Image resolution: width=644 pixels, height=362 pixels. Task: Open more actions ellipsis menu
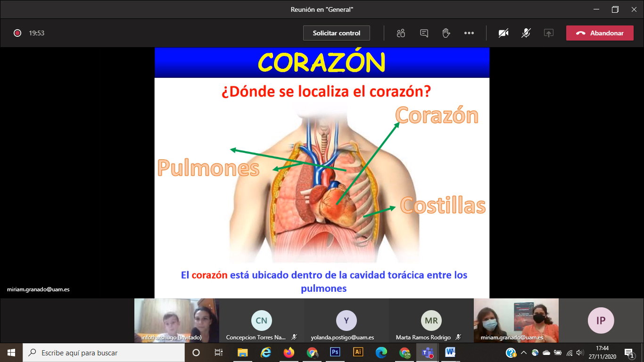tap(469, 33)
